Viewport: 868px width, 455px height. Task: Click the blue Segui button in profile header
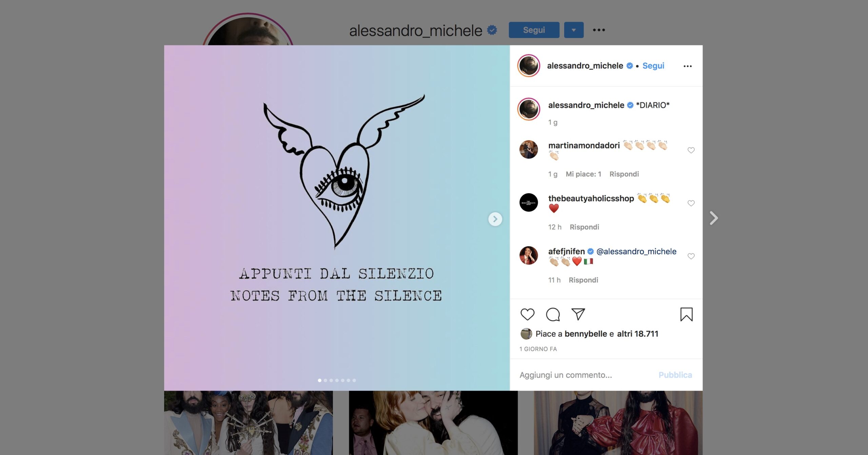tap(534, 30)
